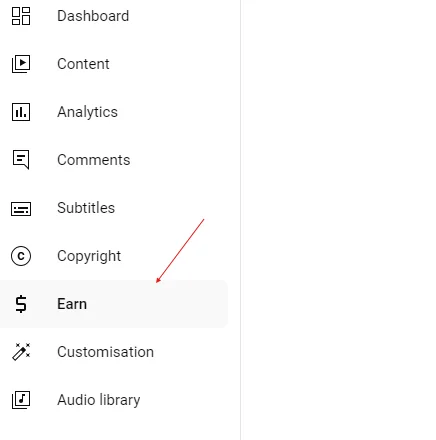
Task: Click the vertical sidebar divider line
Action: pyautogui.click(x=240, y=220)
